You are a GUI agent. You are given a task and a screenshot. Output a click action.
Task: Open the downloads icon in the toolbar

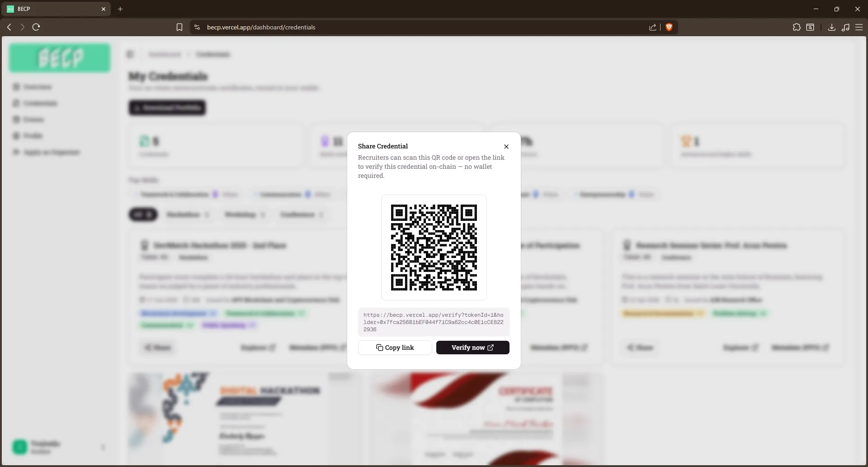tap(831, 27)
